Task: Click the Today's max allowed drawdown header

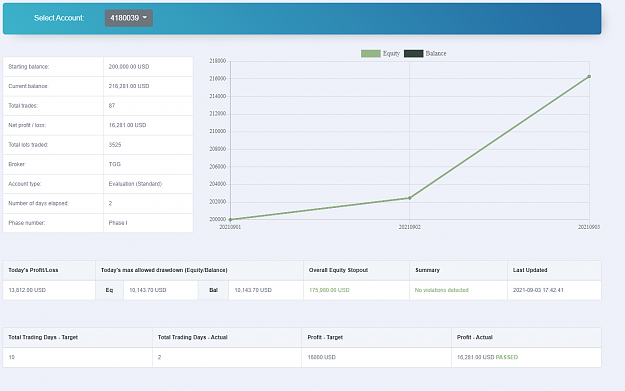Action: (x=164, y=270)
